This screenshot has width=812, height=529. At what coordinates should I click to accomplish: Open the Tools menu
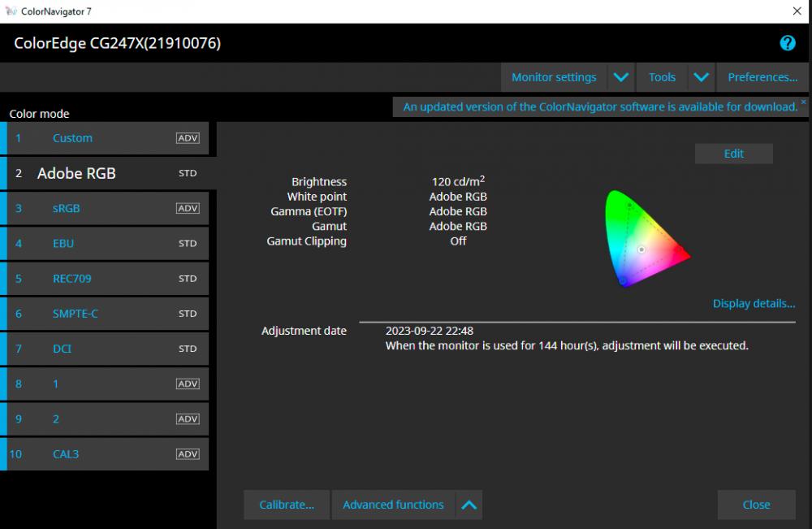tap(662, 77)
